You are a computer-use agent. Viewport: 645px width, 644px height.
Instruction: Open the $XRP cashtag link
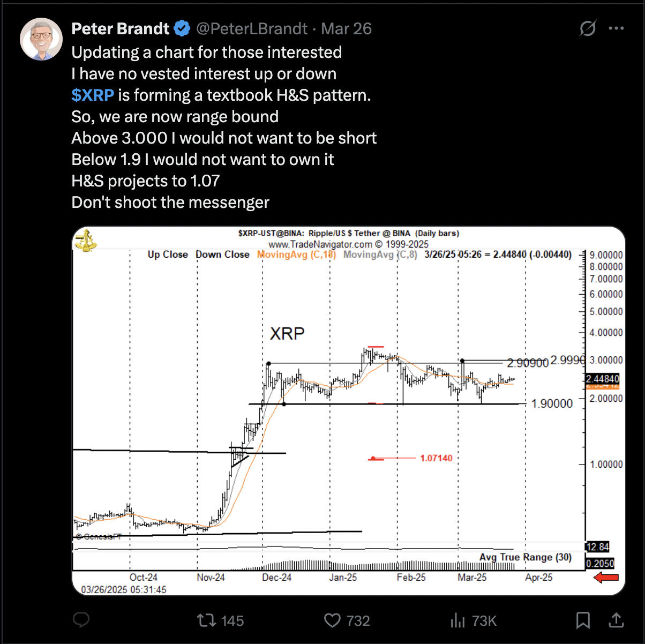[93, 95]
